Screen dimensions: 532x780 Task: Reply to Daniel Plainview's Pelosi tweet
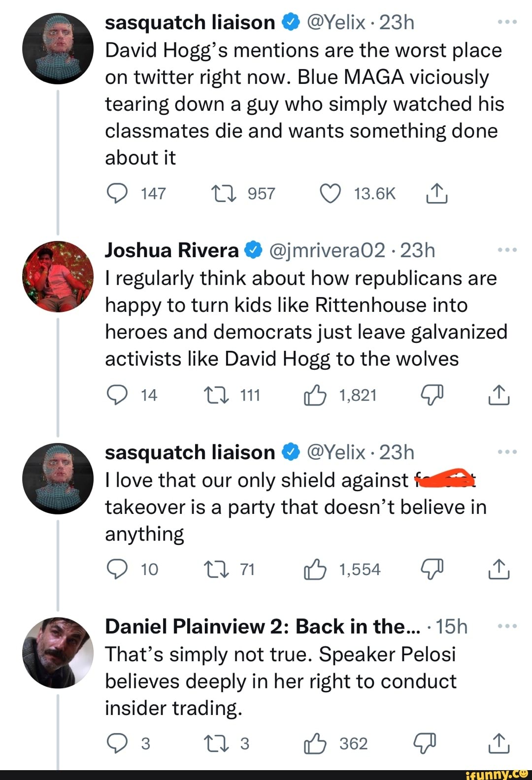pos(117,744)
